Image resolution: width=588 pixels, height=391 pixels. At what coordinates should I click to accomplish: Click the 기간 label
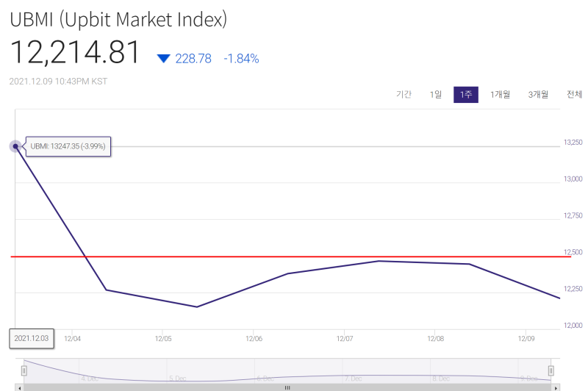pos(404,95)
